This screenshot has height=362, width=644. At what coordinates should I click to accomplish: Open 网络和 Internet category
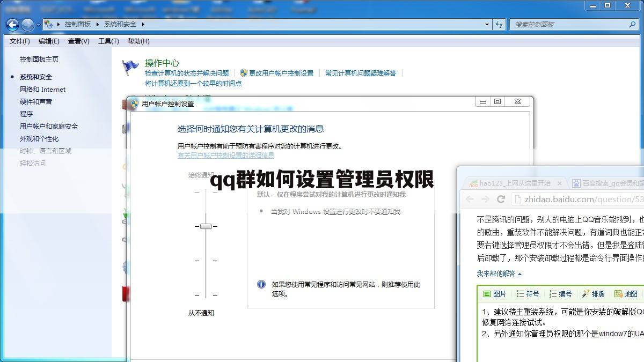[43, 90]
